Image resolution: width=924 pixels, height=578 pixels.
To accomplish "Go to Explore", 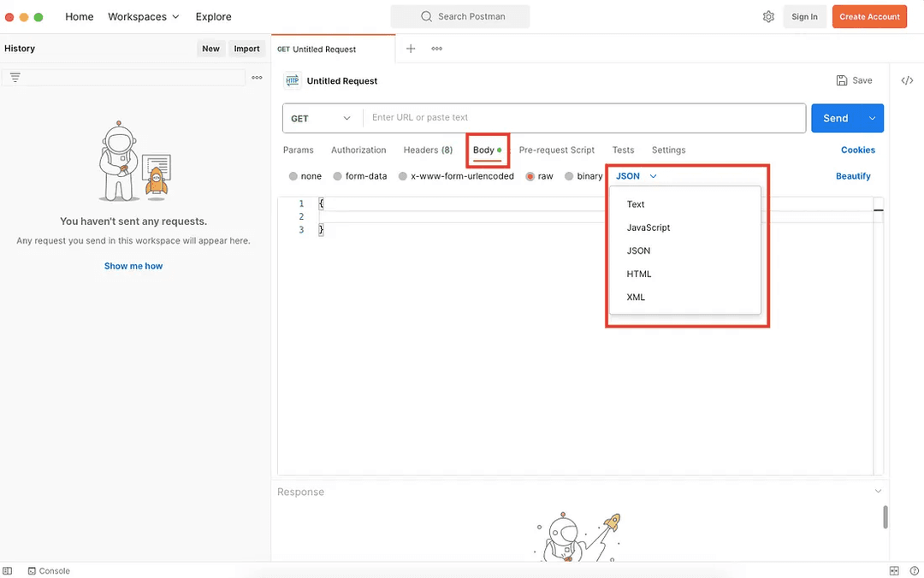I will tap(213, 16).
